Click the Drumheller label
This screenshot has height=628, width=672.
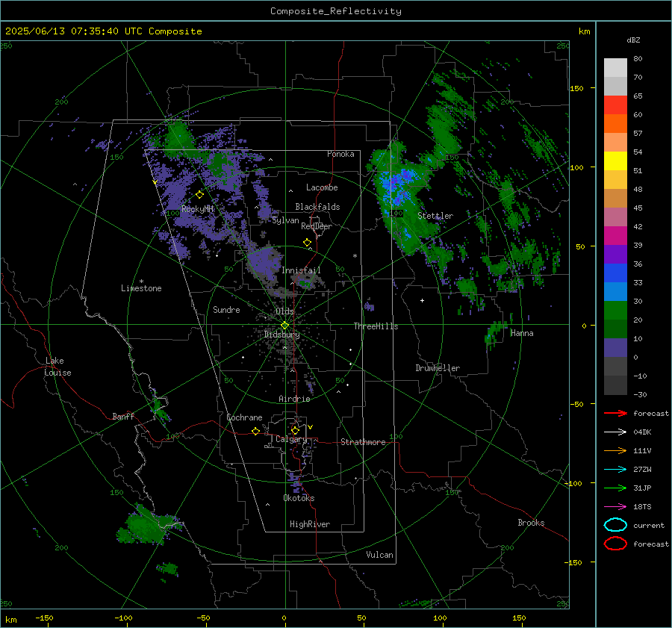tap(438, 368)
